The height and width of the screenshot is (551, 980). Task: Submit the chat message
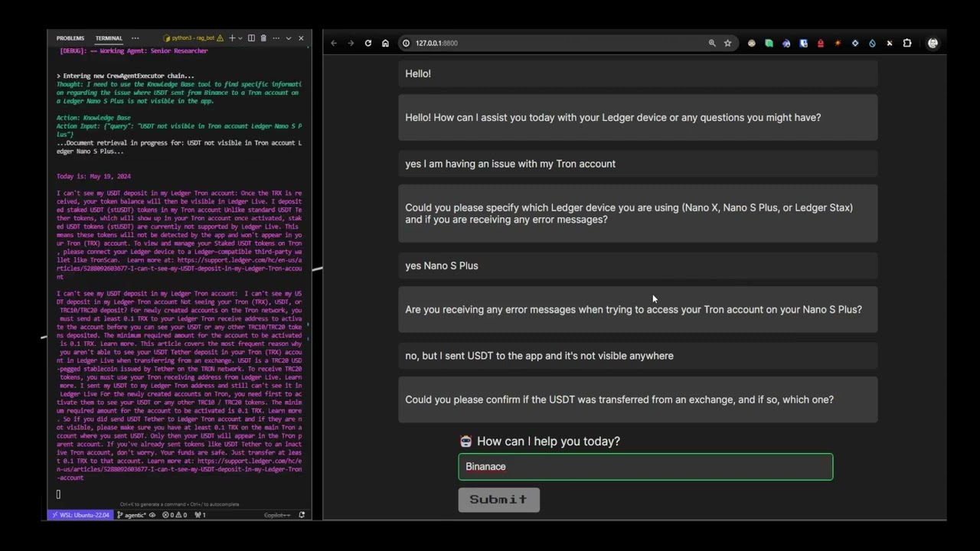click(498, 500)
